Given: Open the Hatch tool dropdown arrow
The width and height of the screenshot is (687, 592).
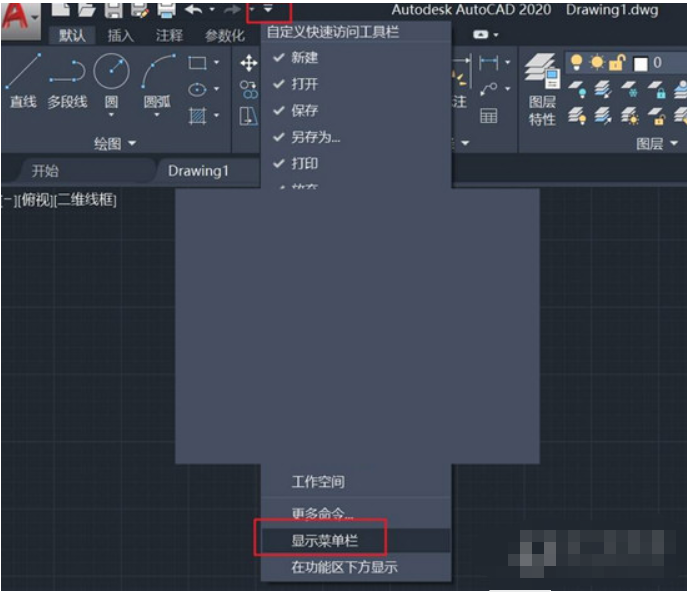Looking at the screenshot, I should 216,116.
